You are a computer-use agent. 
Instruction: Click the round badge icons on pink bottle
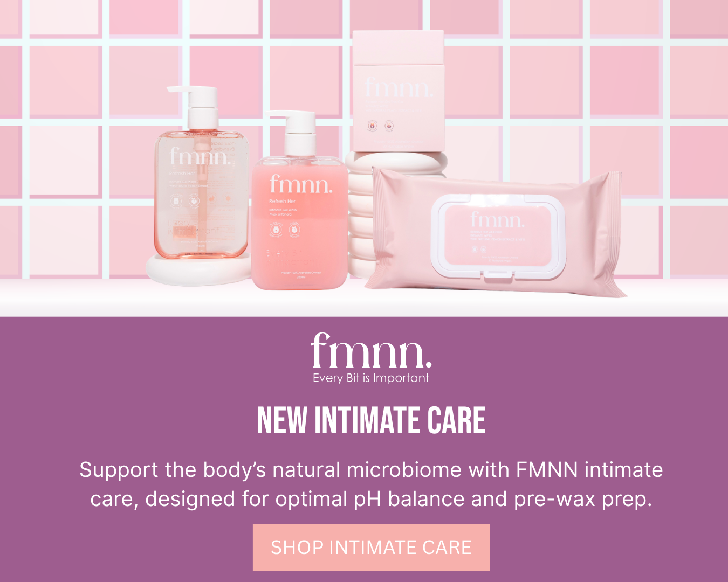point(285,230)
